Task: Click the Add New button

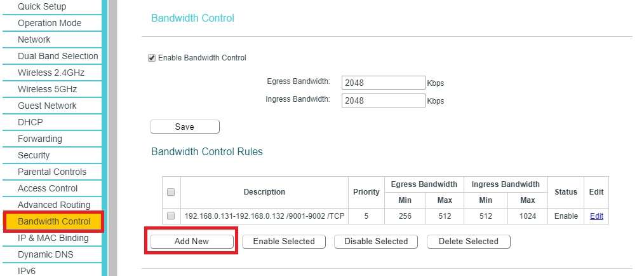Action: coord(192,242)
